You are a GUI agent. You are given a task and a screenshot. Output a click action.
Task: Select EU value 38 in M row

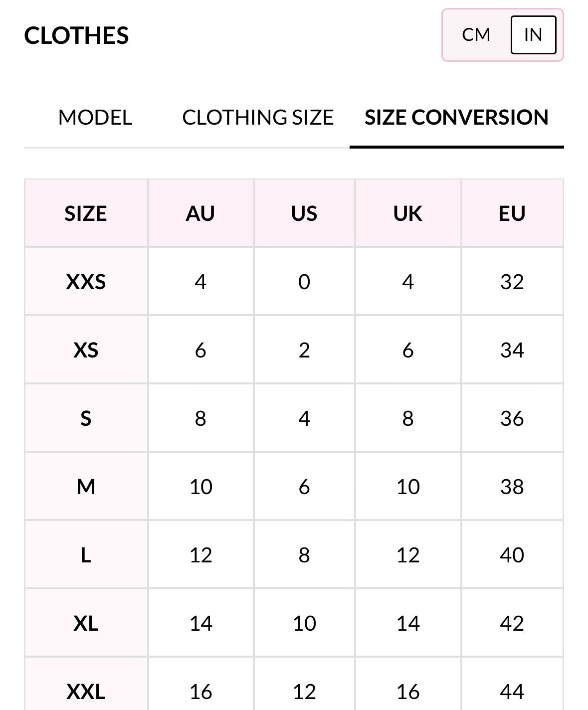coord(512,487)
